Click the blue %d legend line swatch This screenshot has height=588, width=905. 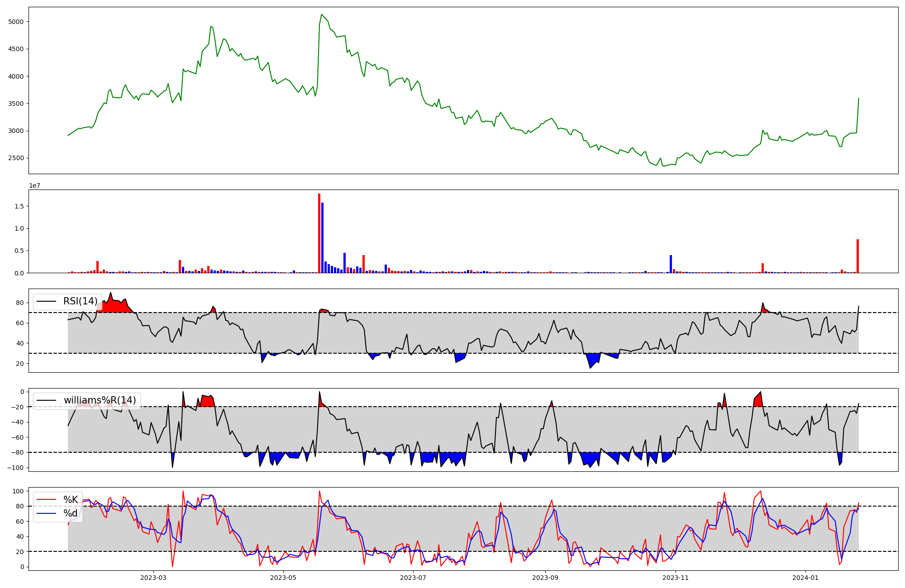(x=46, y=513)
